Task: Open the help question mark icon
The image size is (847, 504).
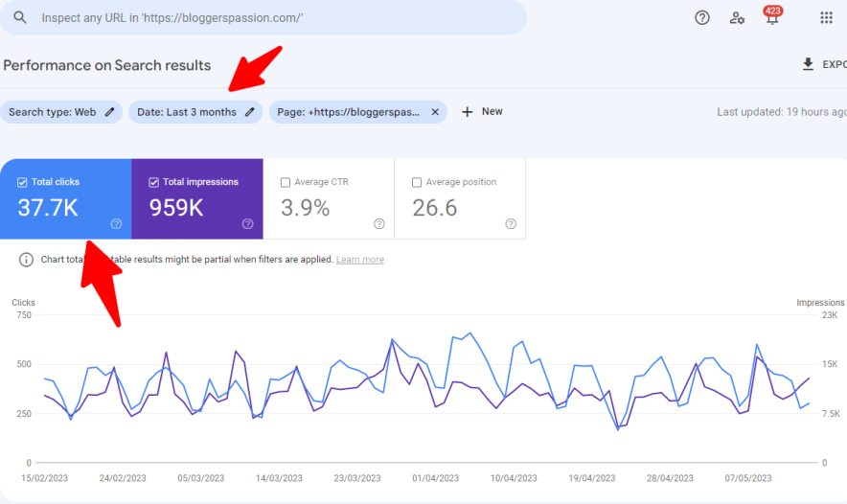Action: point(702,17)
